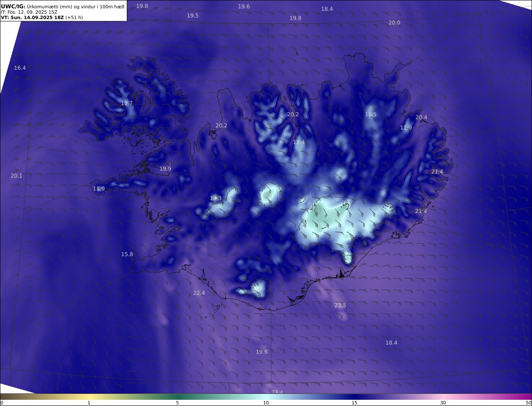Screen dimensions: 532x406
Task: Click the 'IT: Fös. 12. 09. 2025 15Z' line
Action: (29, 12)
